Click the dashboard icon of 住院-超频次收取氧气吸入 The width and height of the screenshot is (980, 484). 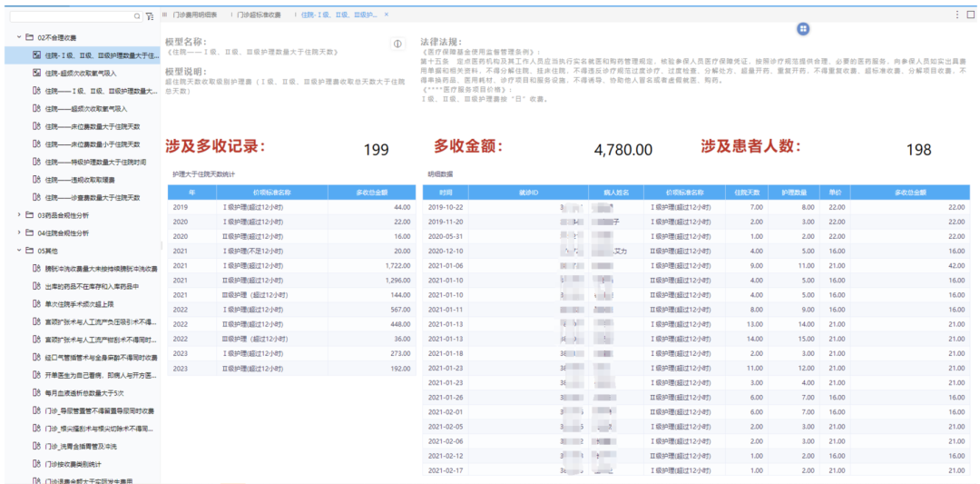[x=36, y=74]
